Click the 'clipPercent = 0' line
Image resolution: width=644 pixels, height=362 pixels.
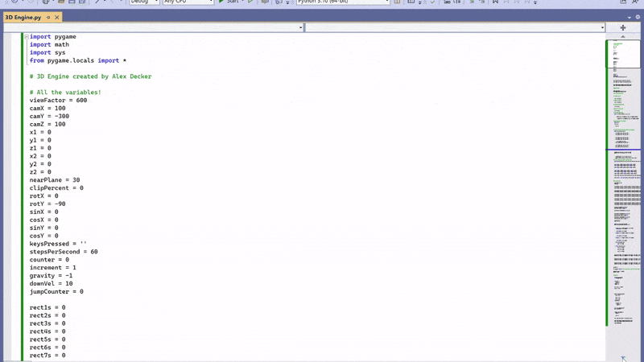click(56, 188)
